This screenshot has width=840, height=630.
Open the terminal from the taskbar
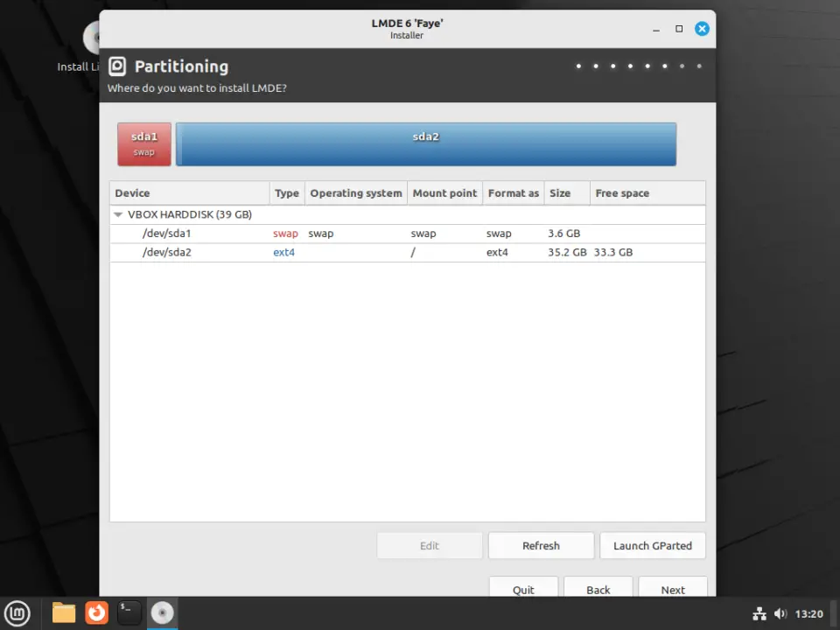pyautogui.click(x=129, y=612)
